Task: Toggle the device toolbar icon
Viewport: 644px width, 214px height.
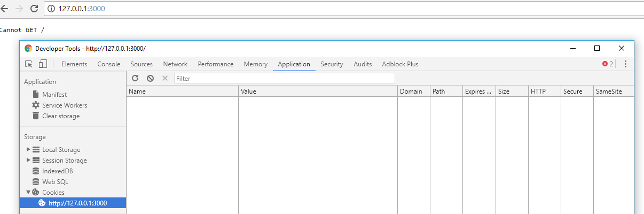Action: 43,64
